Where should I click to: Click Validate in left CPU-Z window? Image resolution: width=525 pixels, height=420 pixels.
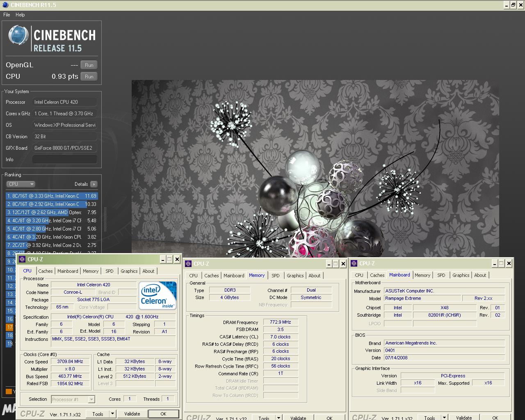coord(132,414)
